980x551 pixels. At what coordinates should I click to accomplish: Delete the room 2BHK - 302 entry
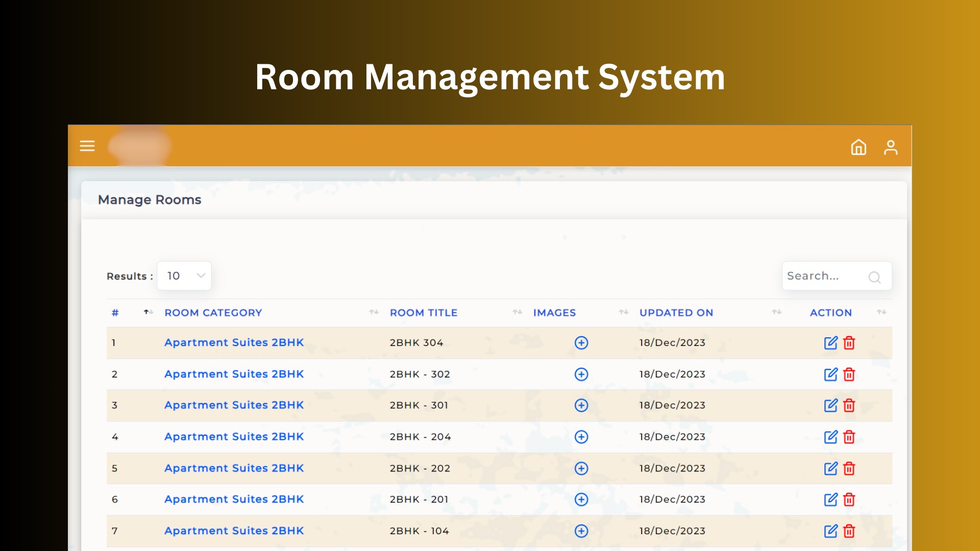848,374
